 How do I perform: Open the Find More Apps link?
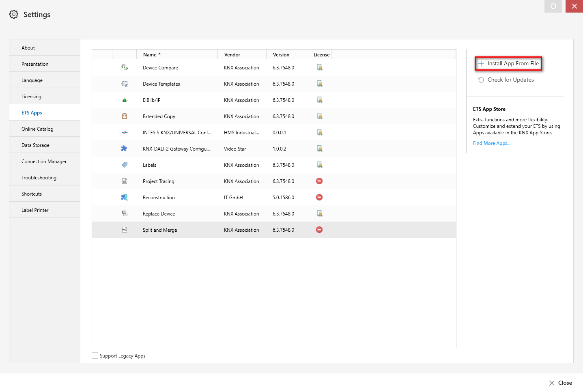(x=492, y=143)
